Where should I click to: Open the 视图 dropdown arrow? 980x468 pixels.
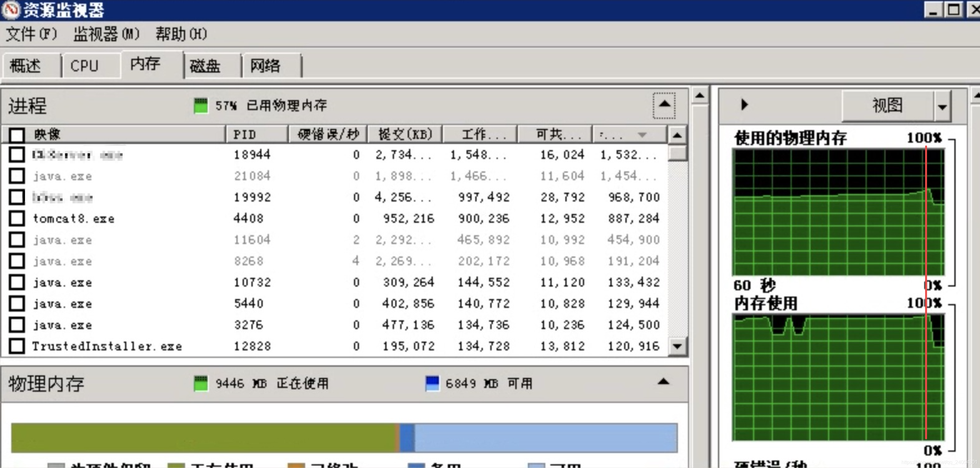click(942, 106)
